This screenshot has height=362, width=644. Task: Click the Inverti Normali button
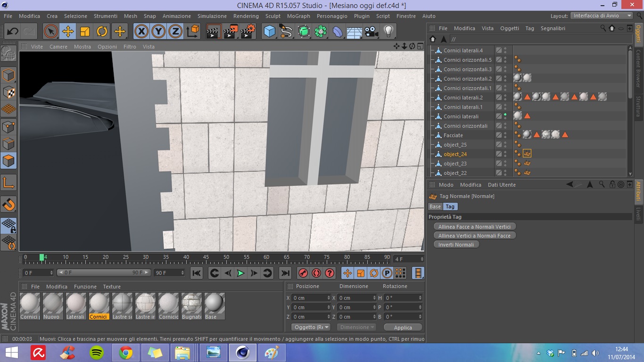pyautogui.click(x=456, y=245)
